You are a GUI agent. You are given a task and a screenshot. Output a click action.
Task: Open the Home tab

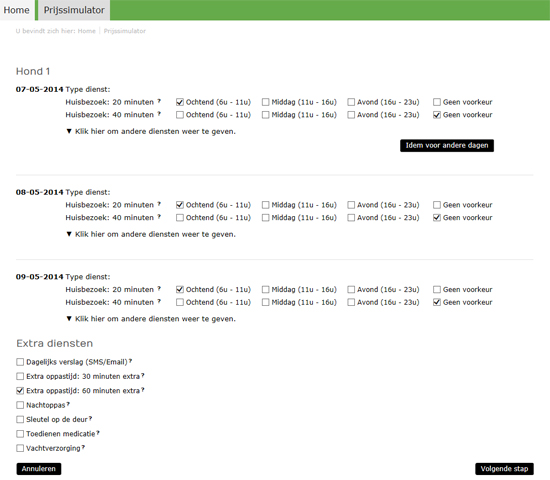click(x=17, y=10)
